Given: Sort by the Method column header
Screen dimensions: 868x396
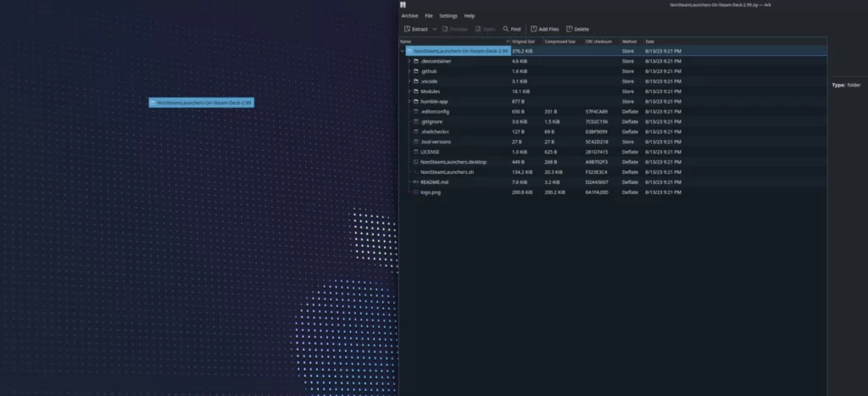Looking at the screenshot, I should click(632, 42).
